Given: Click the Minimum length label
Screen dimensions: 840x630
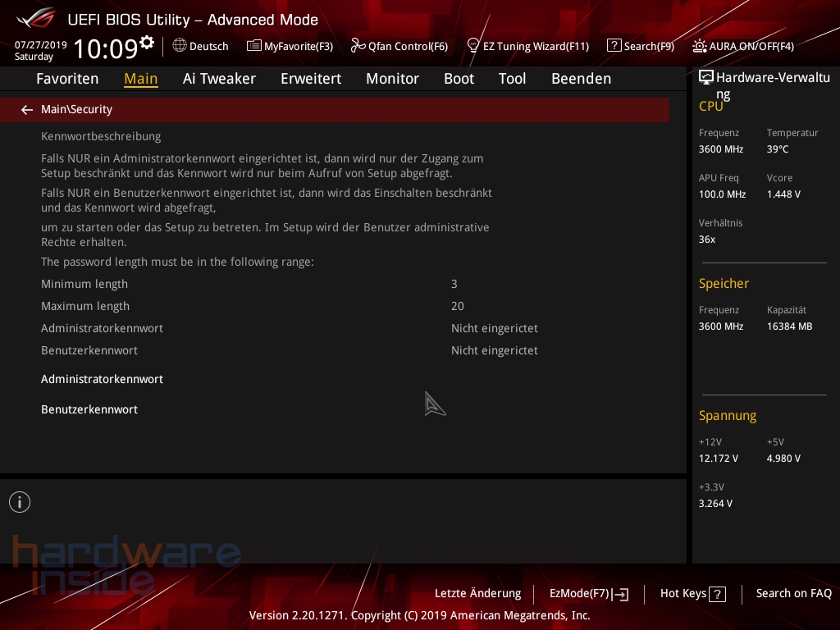Looking at the screenshot, I should [84, 284].
